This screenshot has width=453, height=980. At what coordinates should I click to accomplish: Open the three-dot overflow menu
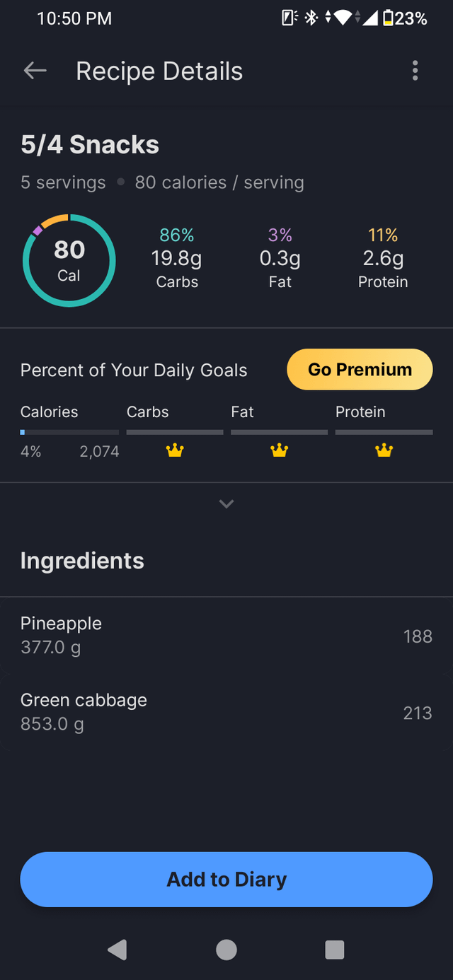click(415, 71)
